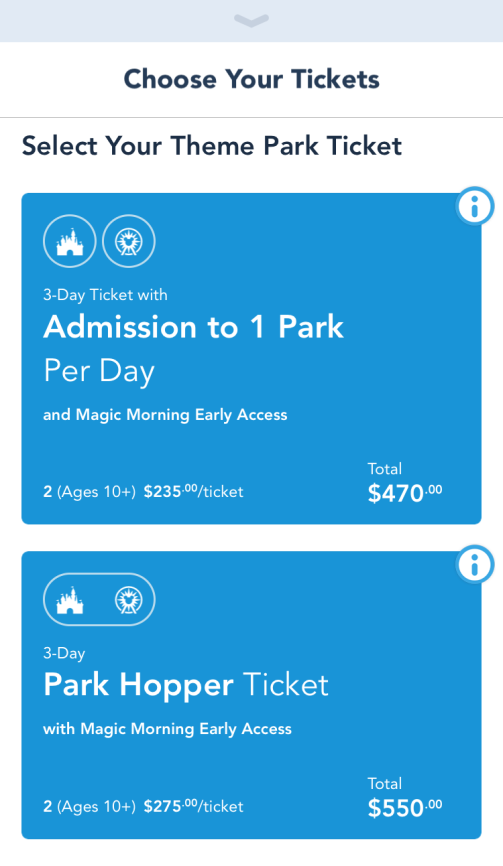Click the $550.00 total price
Image resolution: width=503 pixels, height=866 pixels.
[x=405, y=807]
